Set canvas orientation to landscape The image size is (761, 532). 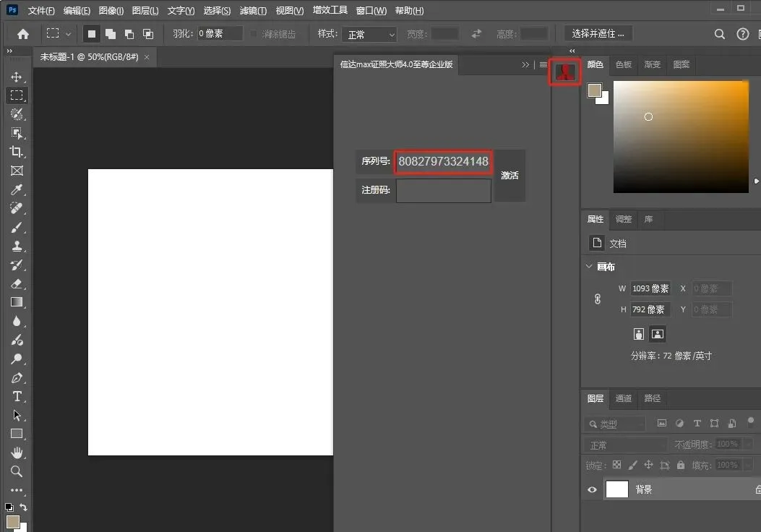[657, 334]
